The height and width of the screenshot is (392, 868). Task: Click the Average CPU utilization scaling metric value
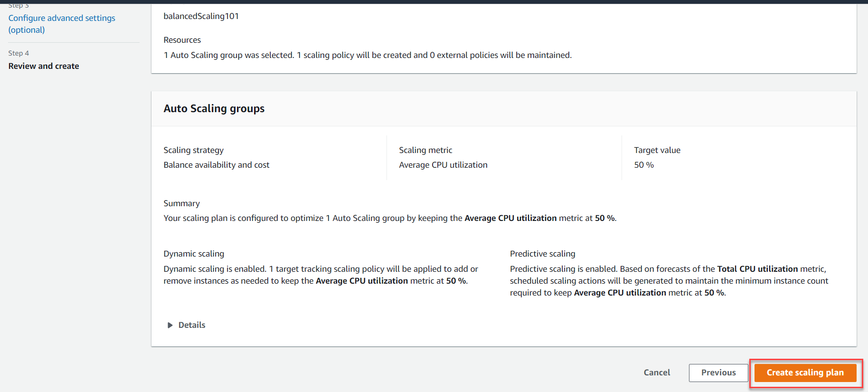pos(443,165)
